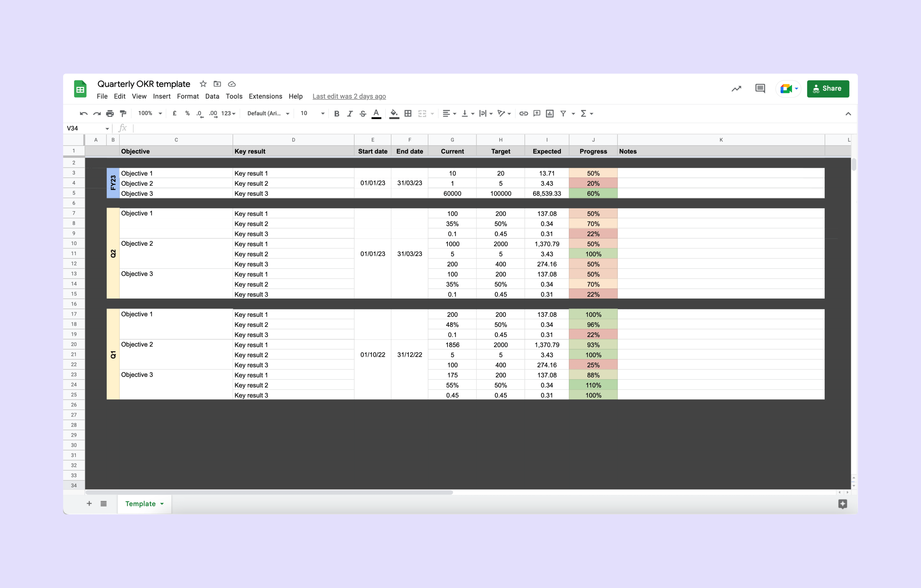The height and width of the screenshot is (588, 921).
Task: Select the Template sheet tab
Action: pos(144,504)
